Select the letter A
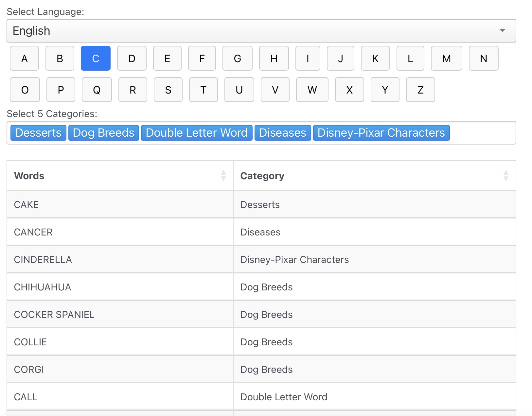 pos(24,58)
